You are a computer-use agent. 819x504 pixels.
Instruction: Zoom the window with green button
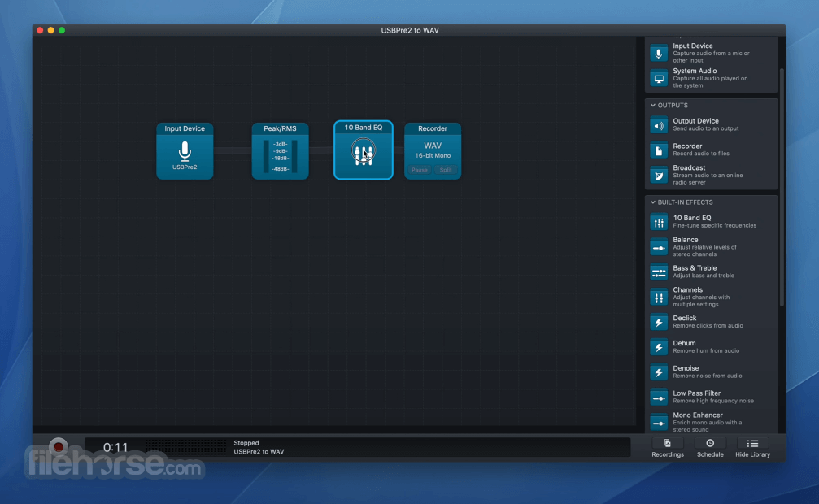pyautogui.click(x=62, y=30)
